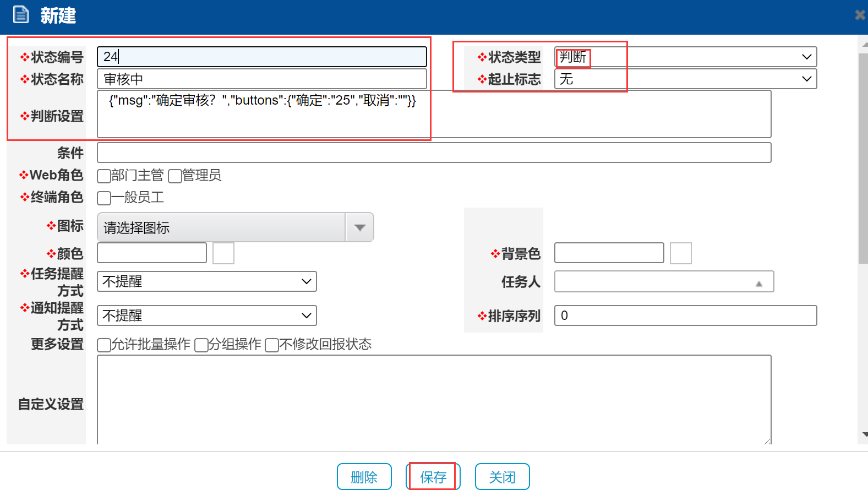Click the 关闭 button

click(502, 477)
